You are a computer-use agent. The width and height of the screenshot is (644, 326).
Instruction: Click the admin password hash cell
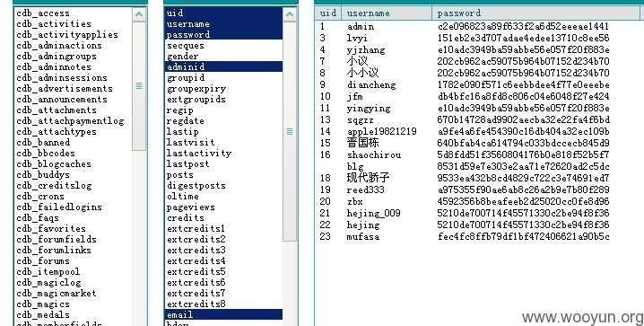[523, 27]
